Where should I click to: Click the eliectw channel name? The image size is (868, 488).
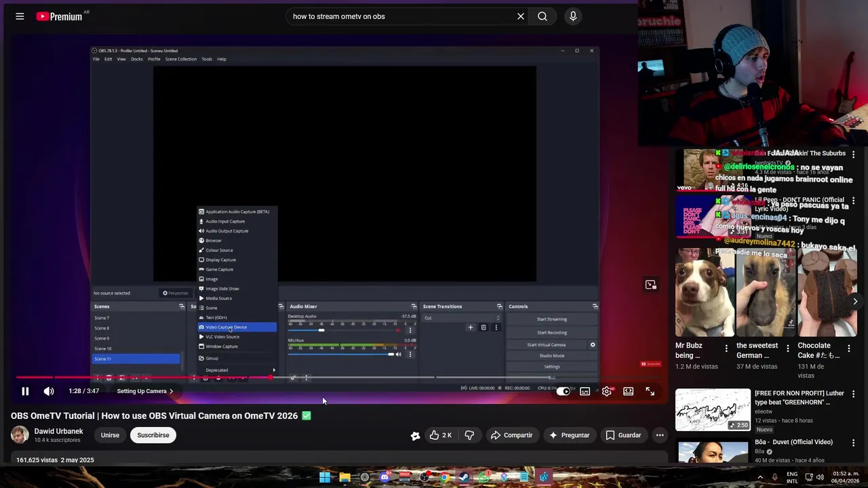(x=764, y=411)
